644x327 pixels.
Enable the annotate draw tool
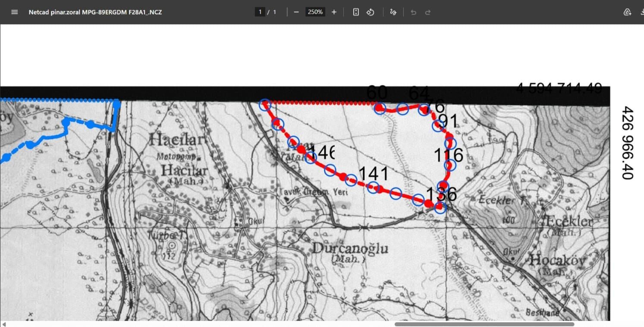(393, 12)
